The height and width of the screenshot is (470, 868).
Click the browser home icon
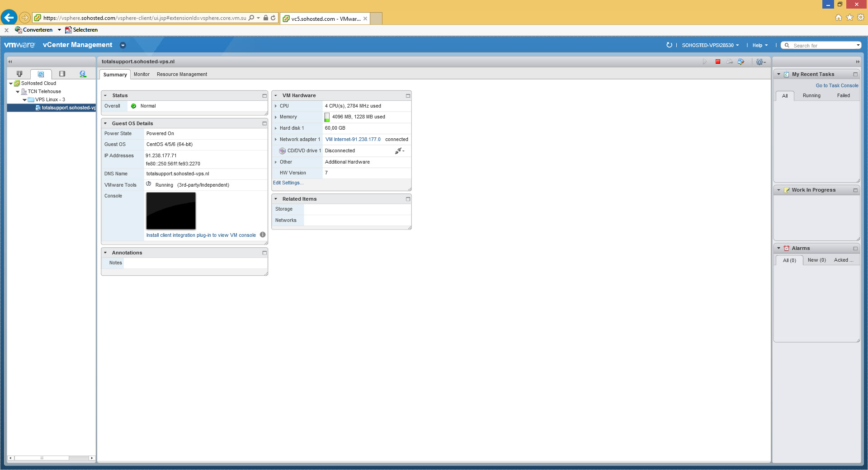[839, 17]
